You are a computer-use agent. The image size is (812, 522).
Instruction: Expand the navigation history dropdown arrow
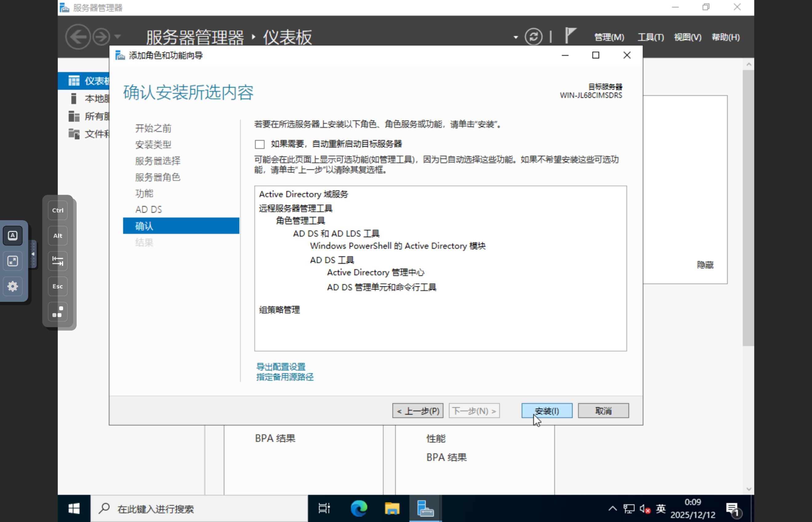click(117, 37)
